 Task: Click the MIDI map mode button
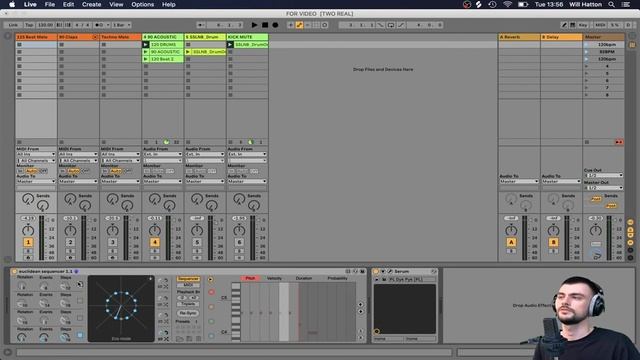click(x=600, y=25)
